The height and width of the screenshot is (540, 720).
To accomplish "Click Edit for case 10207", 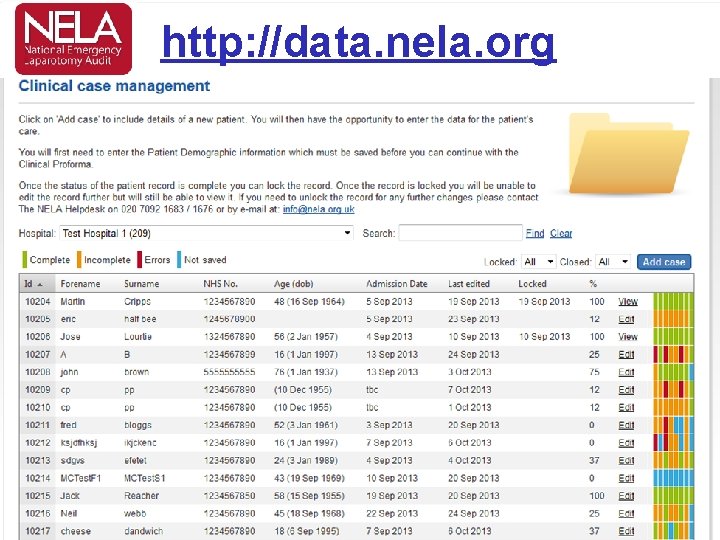I will [626, 354].
